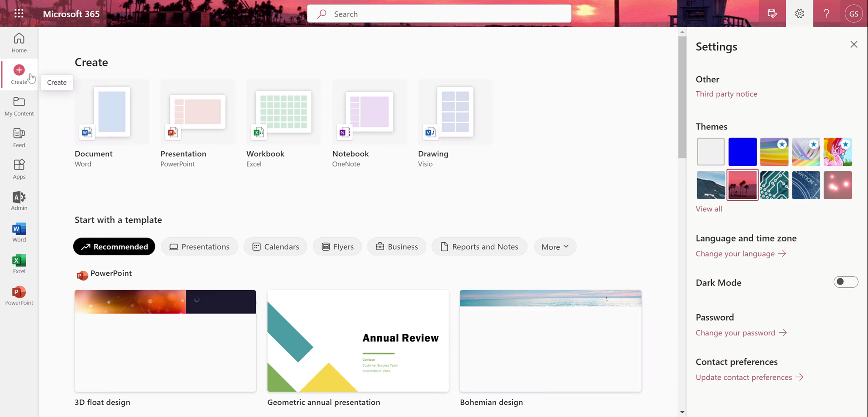868x417 pixels.
Task: Choose the circuit board theme swatch
Action: point(774,185)
